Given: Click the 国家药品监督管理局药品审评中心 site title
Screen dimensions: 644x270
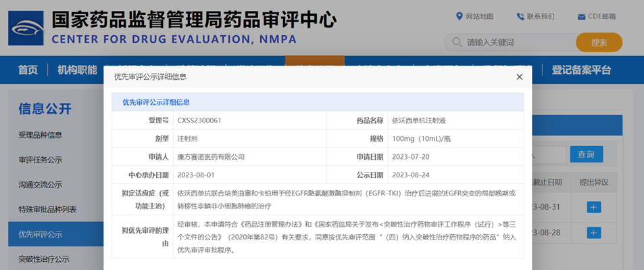Looking at the screenshot, I should 194,20.
